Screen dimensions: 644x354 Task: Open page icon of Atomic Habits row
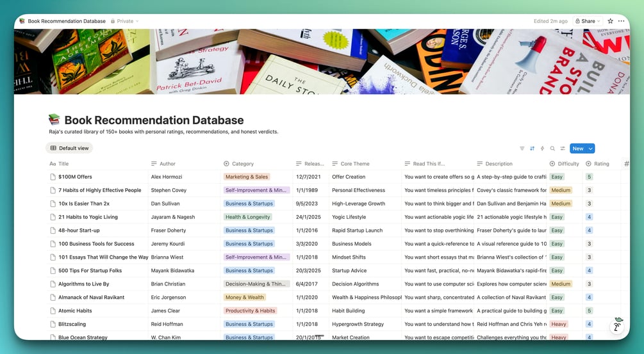click(53, 311)
